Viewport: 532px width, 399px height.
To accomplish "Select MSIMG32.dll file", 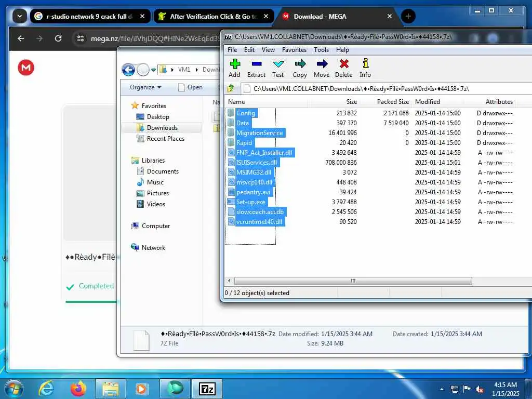I will [254, 172].
